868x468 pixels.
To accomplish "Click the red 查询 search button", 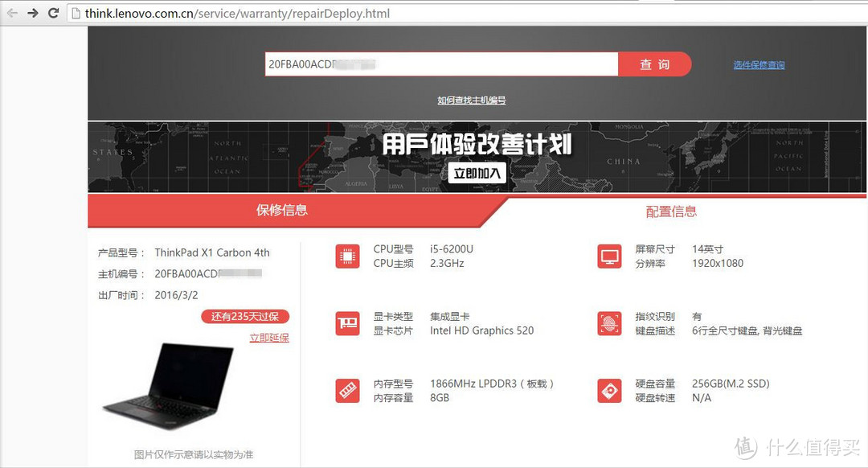I will [655, 64].
